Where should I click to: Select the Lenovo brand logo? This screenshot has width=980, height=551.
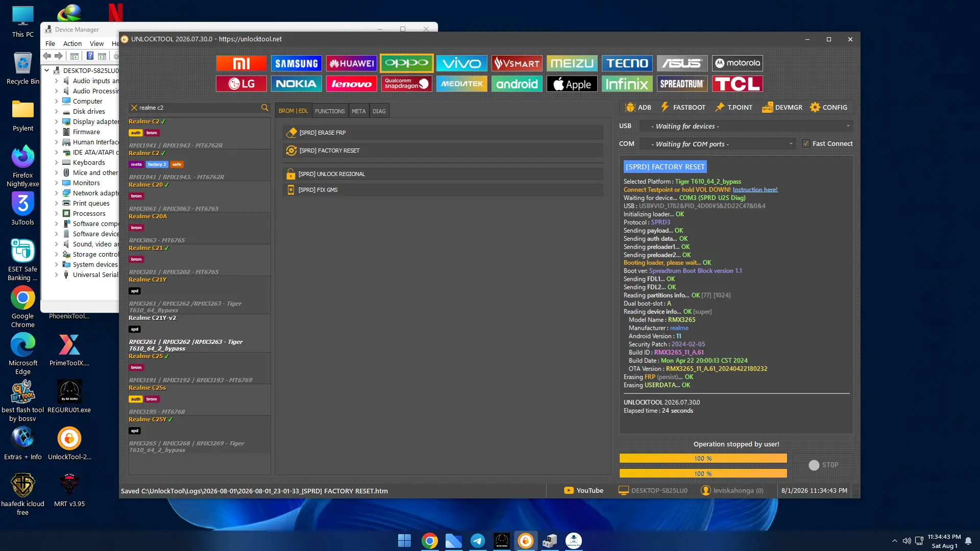coord(352,84)
